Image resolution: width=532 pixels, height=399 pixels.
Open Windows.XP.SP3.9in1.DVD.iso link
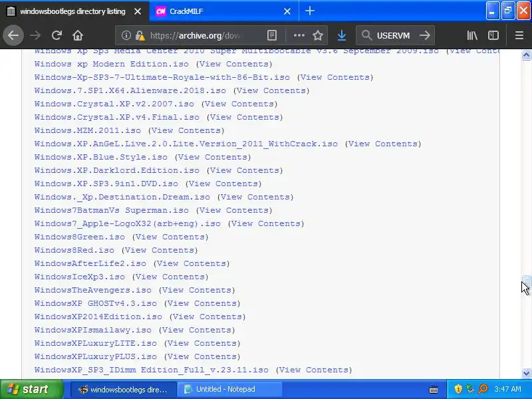(106, 184)
